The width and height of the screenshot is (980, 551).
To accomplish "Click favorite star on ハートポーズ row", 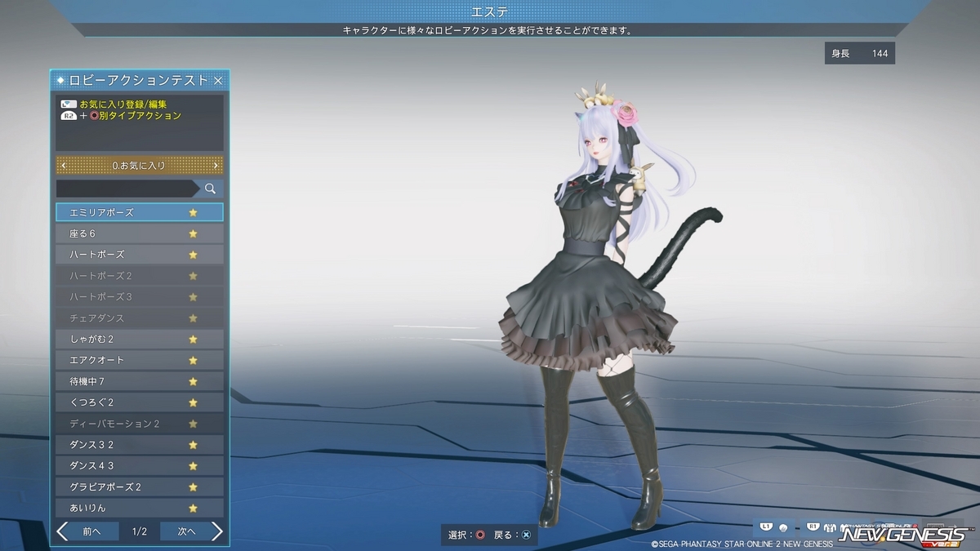I will [x=193, y=255].
